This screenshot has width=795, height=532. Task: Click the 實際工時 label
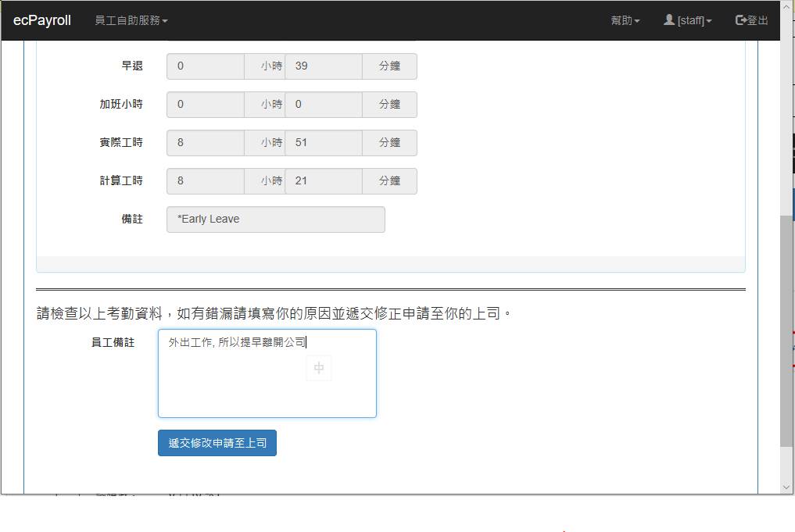pos(121,142)
